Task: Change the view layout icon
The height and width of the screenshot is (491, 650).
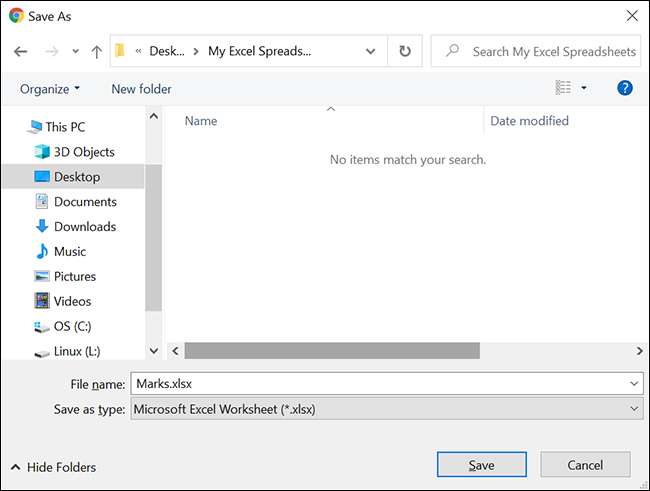Action: pyautogui.click(x=565, y=88)
